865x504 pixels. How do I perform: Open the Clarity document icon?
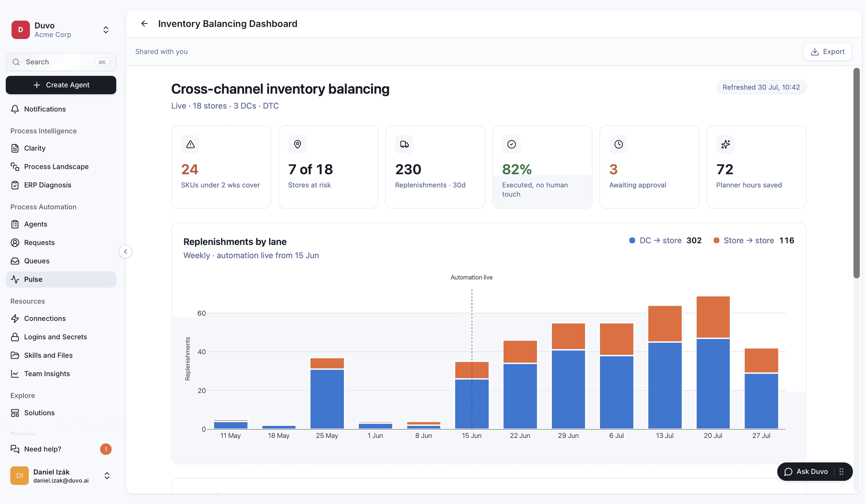pos(15,148)
